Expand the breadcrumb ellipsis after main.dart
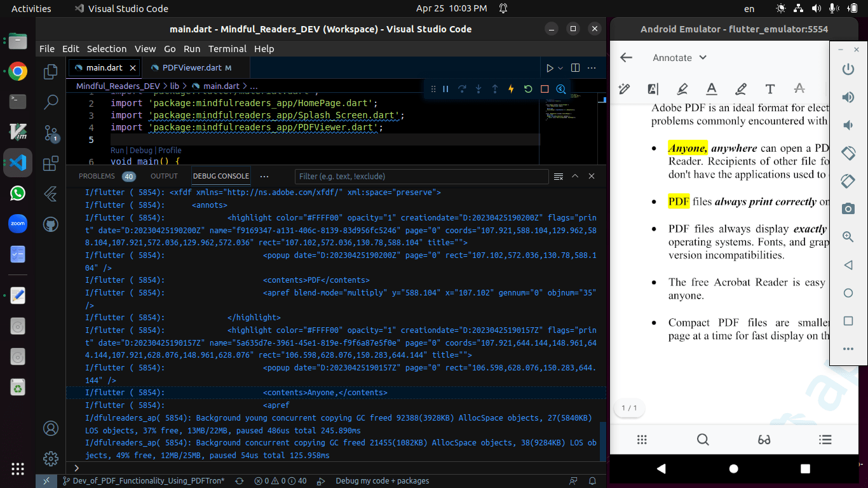This screenshot has width=868, height=488. pos(254,86)
